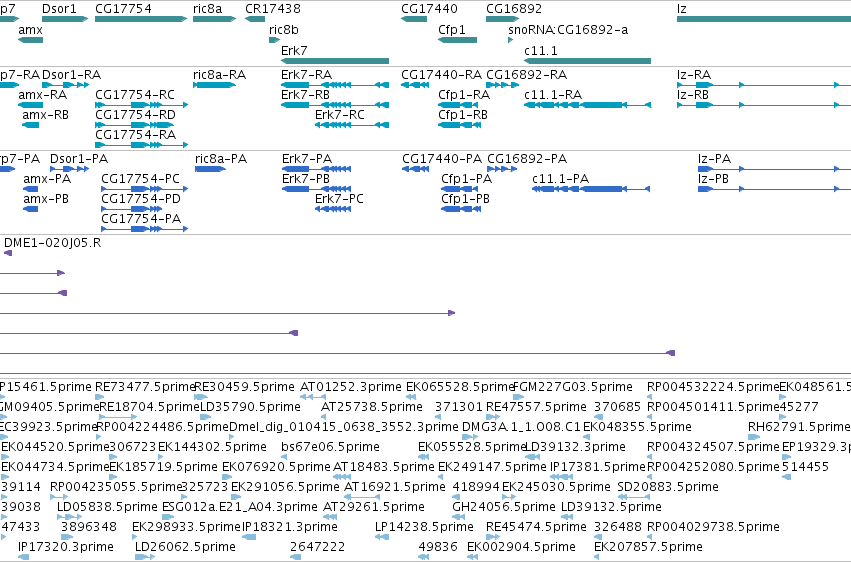The height and width of the screenshot is (562, 851).
Task: Click the ric8b gene label
Action: point(283,30)
